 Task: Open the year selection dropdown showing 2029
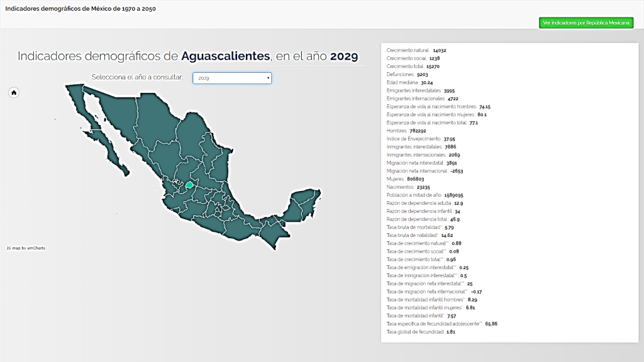(x=231, y=78)
